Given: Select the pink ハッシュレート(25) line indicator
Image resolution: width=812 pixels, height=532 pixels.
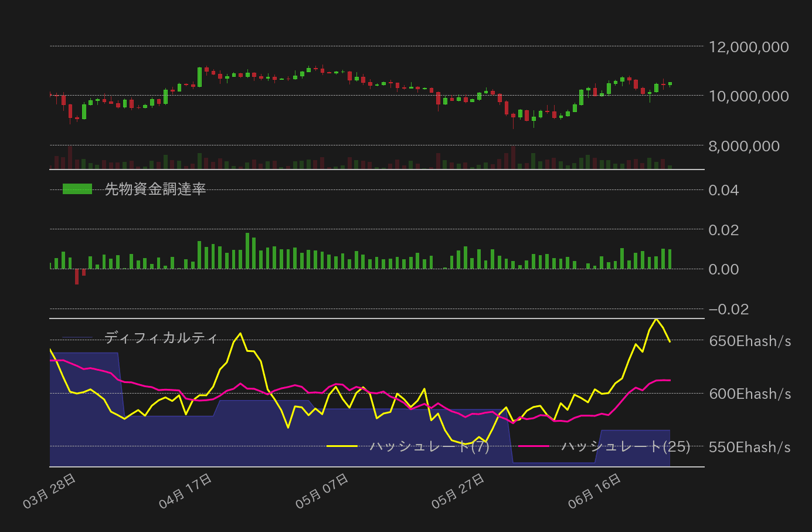Looking at the screenshot, I should (x=535, y=446).
